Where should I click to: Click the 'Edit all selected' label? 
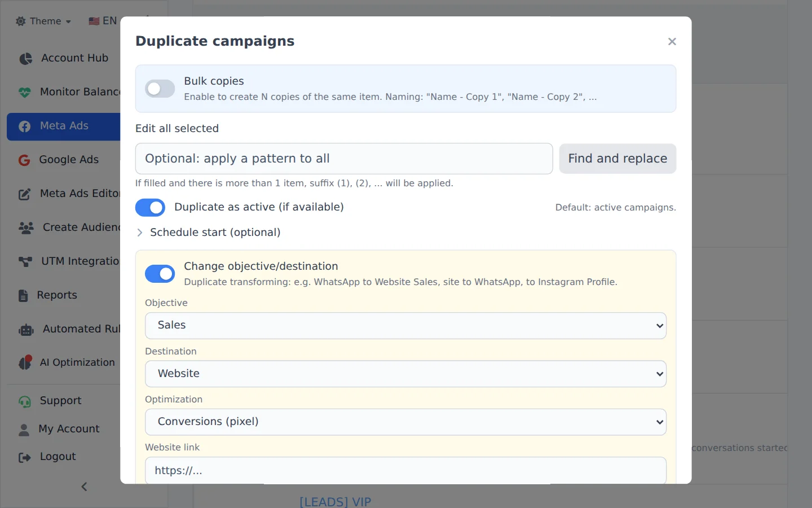177,129
